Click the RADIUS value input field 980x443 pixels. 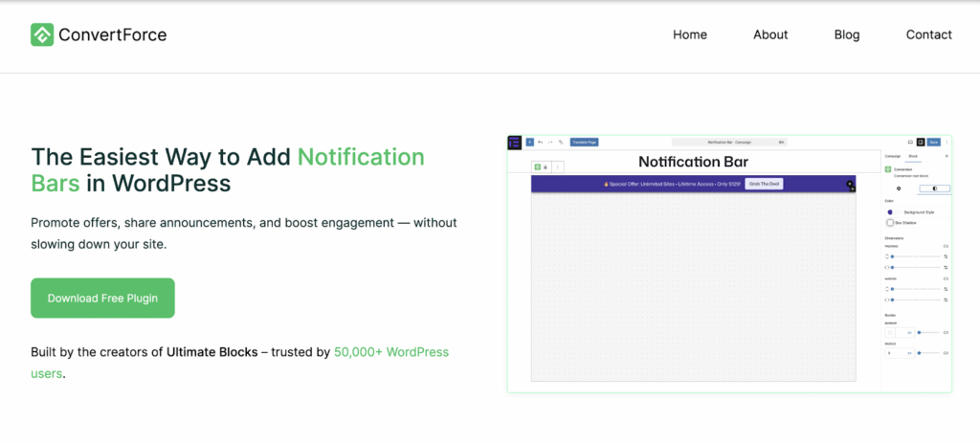(x=900, y=353)
